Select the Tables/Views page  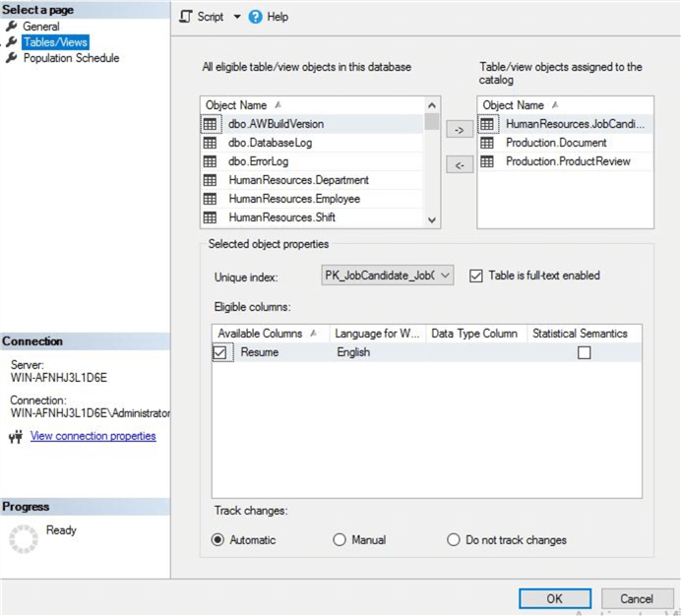pyautogui.click(x=55, y=42)
